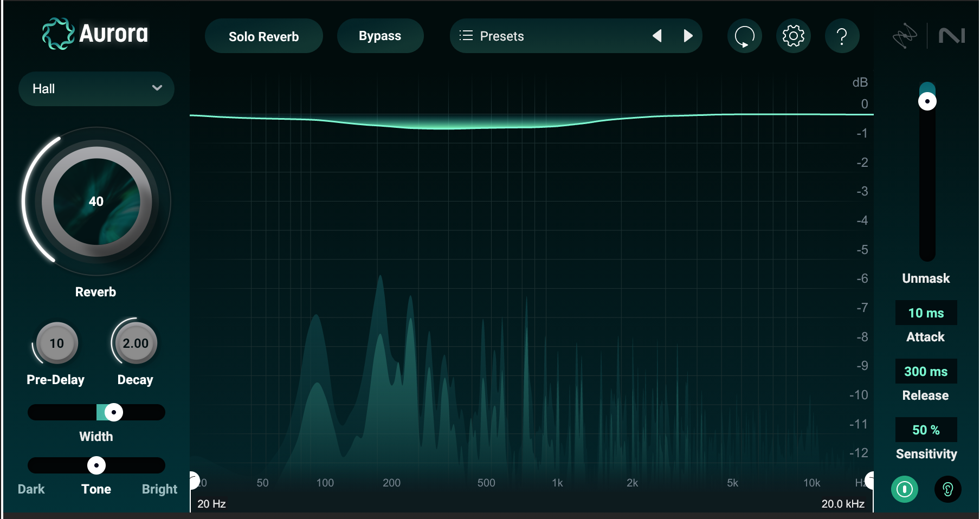Click the Width label text
This screenshot has width=980, height=519.
tap(96, 437)
